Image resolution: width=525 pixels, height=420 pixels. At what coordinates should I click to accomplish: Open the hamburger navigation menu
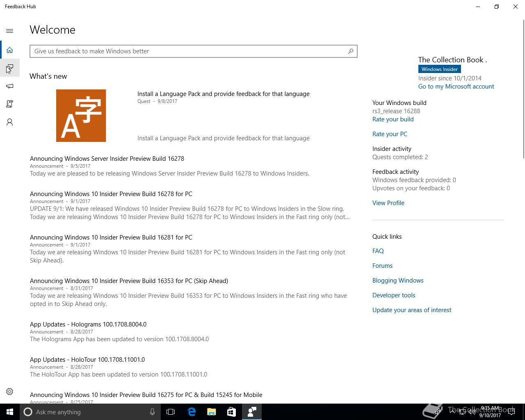10,31
